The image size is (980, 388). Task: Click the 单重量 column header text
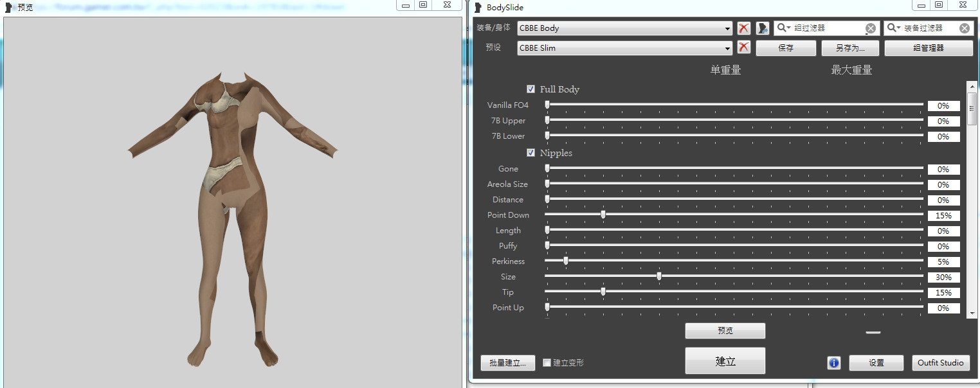tap(725, 70)
